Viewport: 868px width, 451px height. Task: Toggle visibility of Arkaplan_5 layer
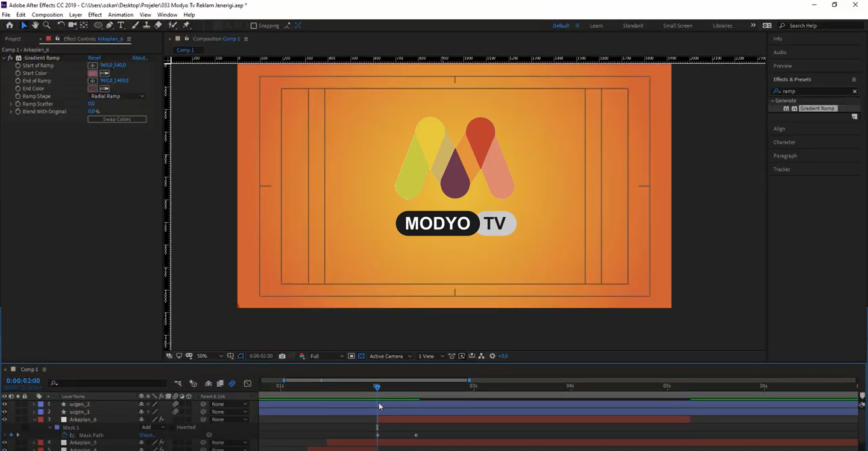pyautogui.click(x=5, y=443)
